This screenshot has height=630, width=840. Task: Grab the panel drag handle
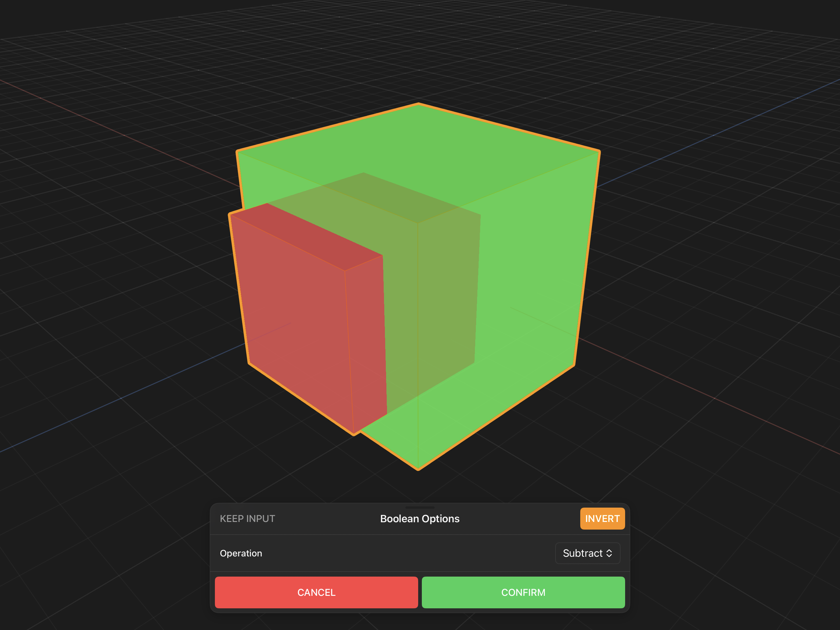420,507
